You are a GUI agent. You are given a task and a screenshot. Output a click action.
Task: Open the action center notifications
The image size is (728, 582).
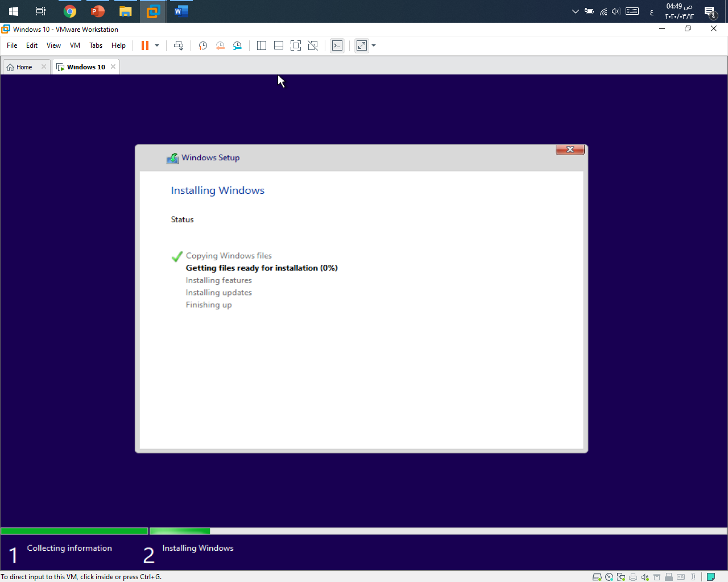click(710, 11)
